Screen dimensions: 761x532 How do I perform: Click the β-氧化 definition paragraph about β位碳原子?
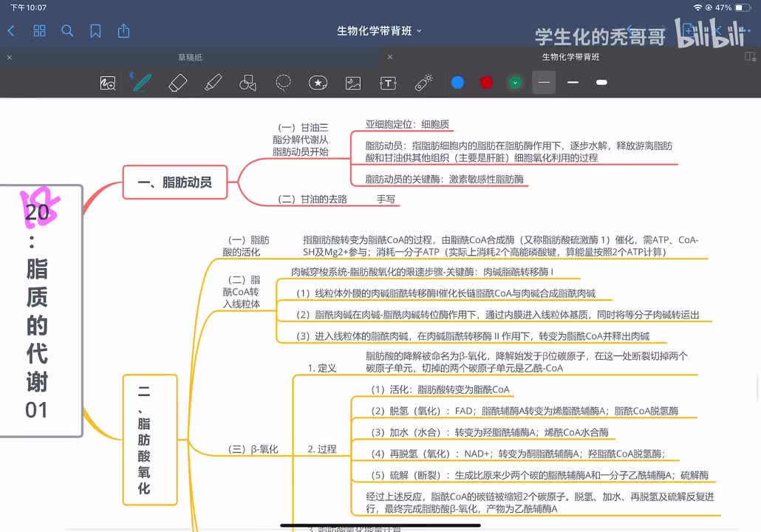527,361
